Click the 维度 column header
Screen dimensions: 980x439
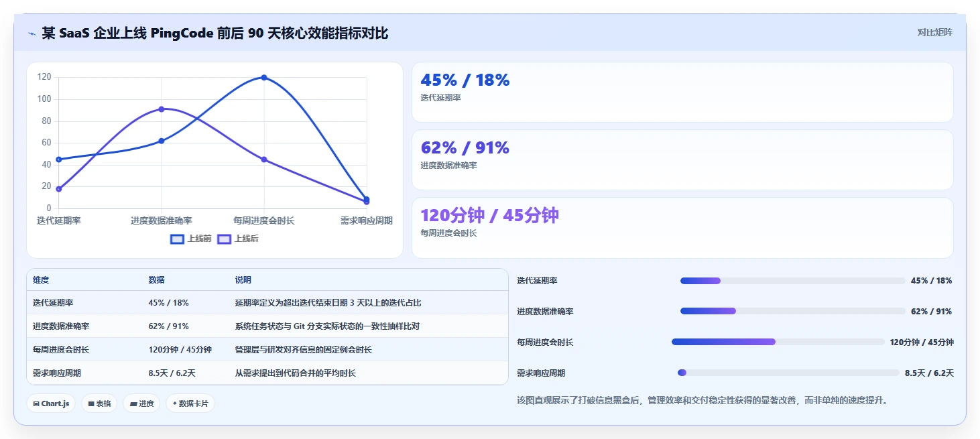point(41,280)
